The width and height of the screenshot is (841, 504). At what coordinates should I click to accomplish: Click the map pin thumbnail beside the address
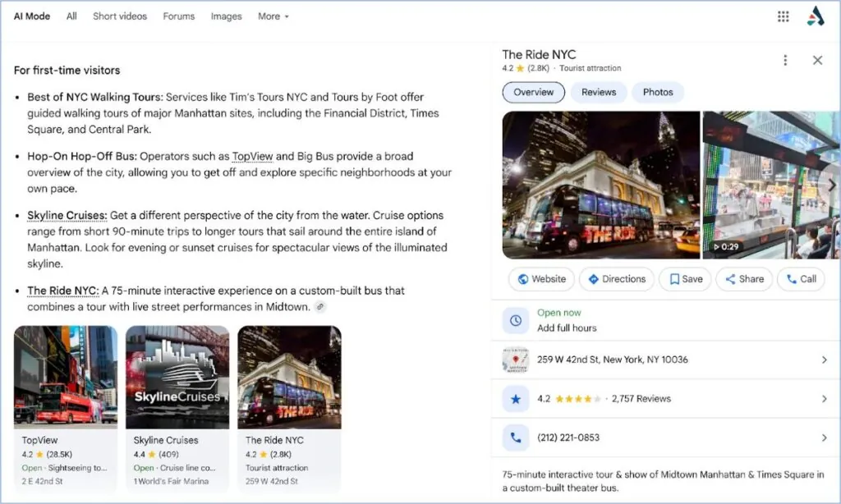[516, 360]
